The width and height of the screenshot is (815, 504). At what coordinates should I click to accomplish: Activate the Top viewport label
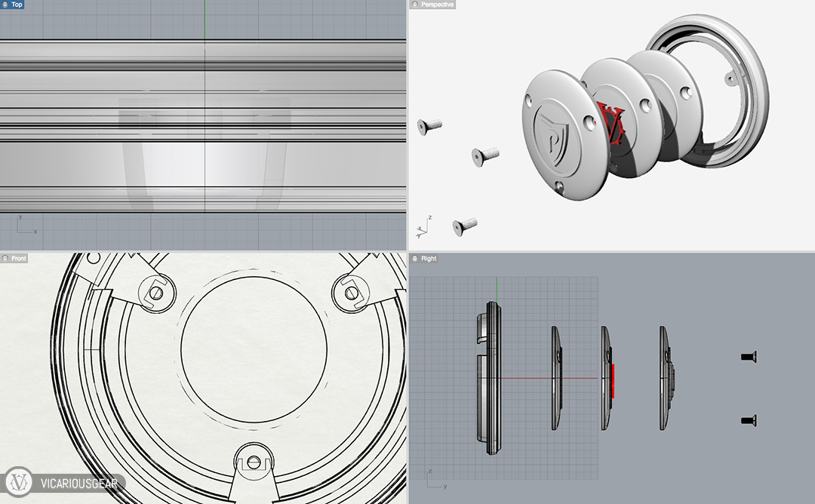click(17, 5)
